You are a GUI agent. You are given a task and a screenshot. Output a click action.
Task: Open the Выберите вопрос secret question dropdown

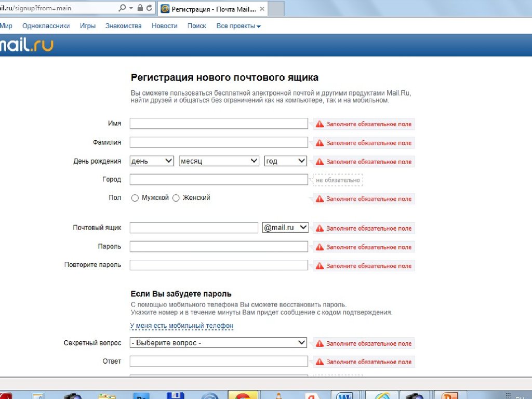point(218,343)
